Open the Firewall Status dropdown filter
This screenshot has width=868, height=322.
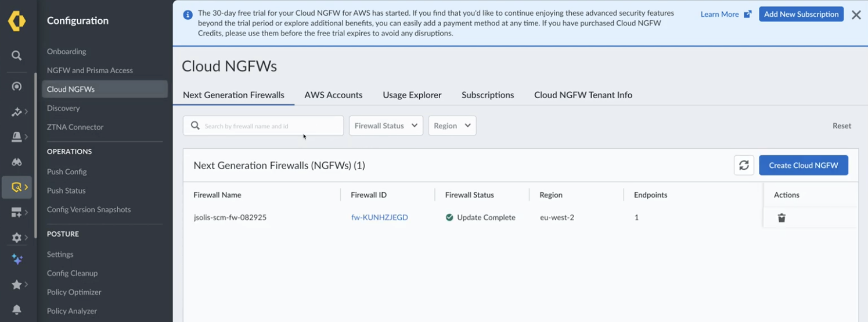point(386,126)
